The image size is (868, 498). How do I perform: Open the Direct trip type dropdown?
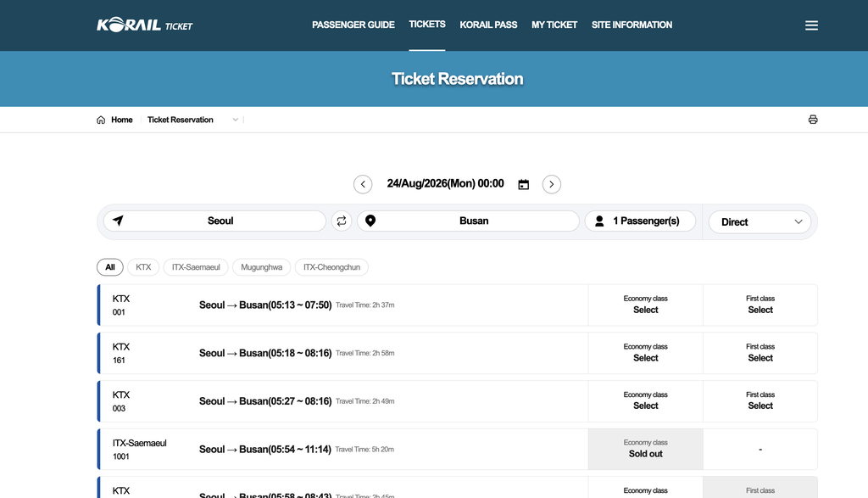[x=759, y=222]
